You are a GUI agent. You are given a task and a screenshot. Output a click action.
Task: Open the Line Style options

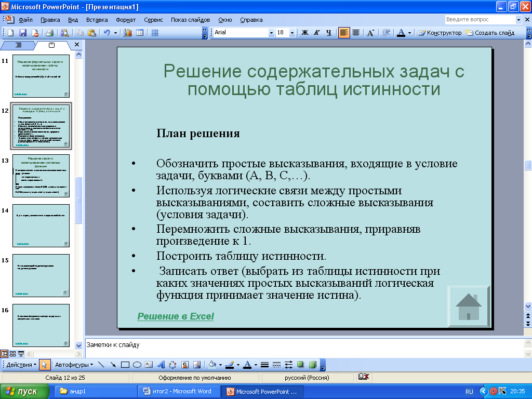pyautogui.click(x=264, y=365)
